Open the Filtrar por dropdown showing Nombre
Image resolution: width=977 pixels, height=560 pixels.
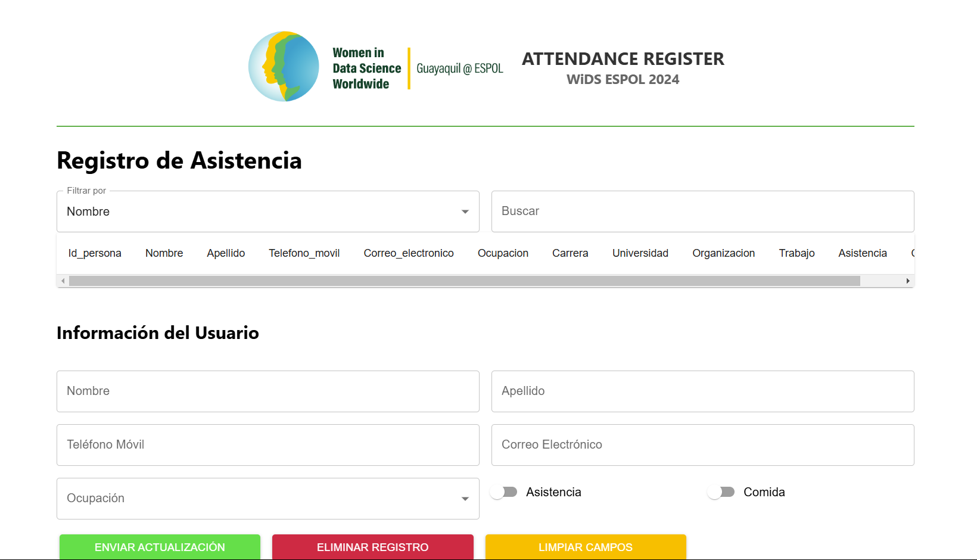click(x=268, y=211)
